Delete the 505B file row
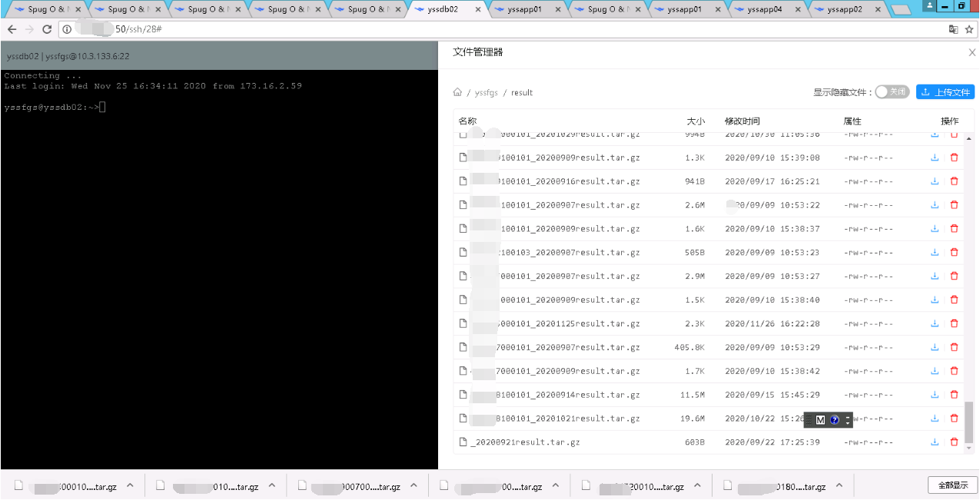The width and height of the screenshot is (980, 500). click(x=954, y=252)
